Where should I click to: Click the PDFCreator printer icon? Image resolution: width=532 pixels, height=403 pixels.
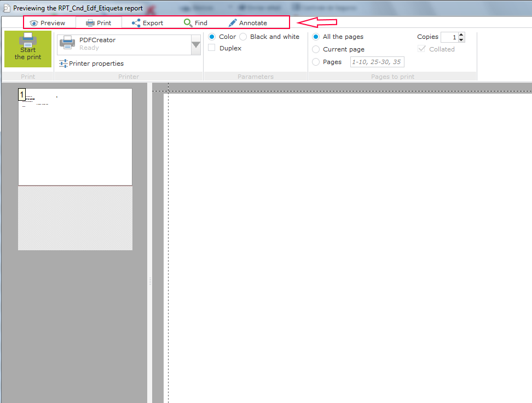(67, 43)
